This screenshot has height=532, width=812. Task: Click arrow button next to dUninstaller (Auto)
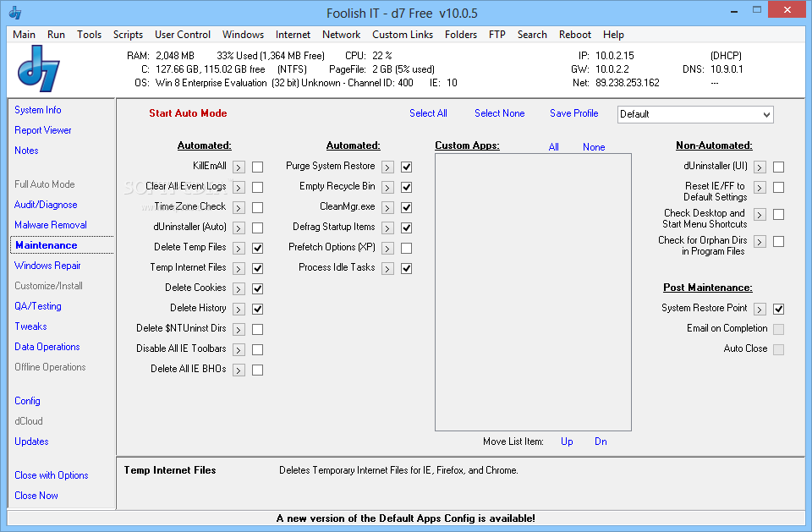pyautogui.click(x=239, y=228)
